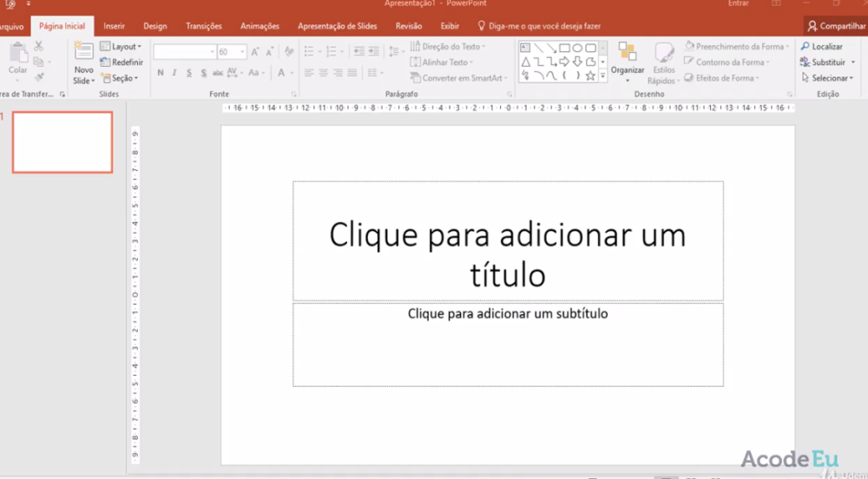This screenshot has height=479, width=868.
Task: Click Diga-me search field
Action: (539, 26)
